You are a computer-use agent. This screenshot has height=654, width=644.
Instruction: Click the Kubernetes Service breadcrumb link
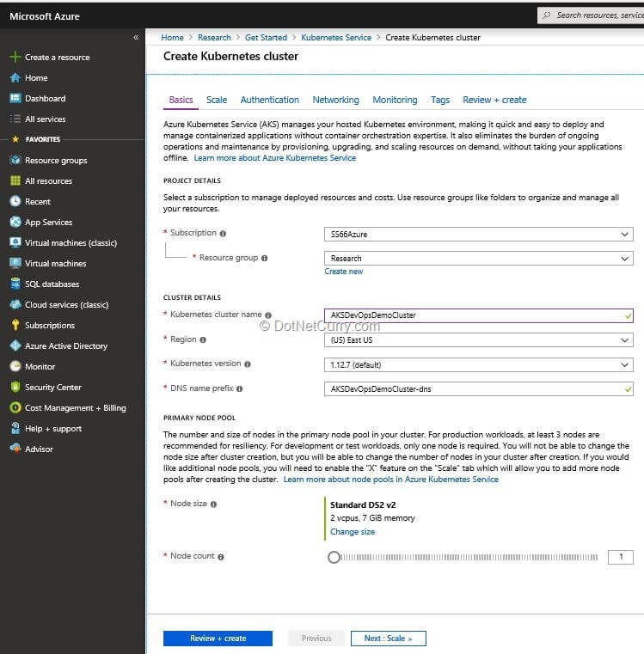[x=336, y=38]
